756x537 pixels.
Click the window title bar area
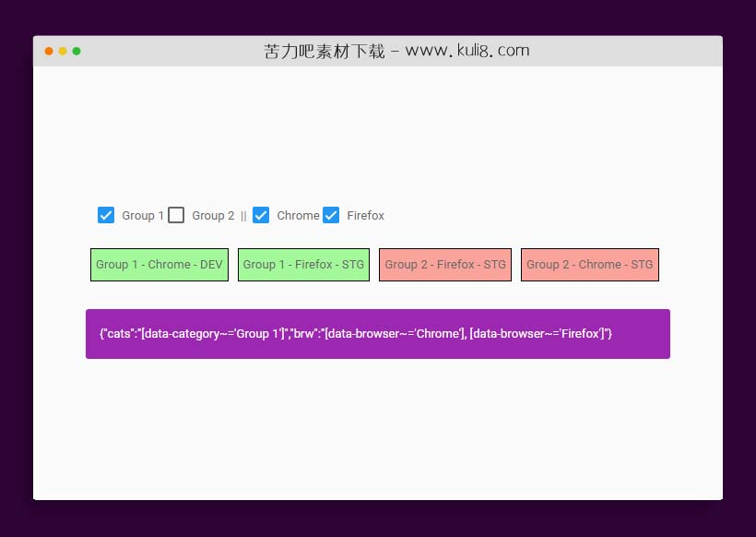(599, 51)
